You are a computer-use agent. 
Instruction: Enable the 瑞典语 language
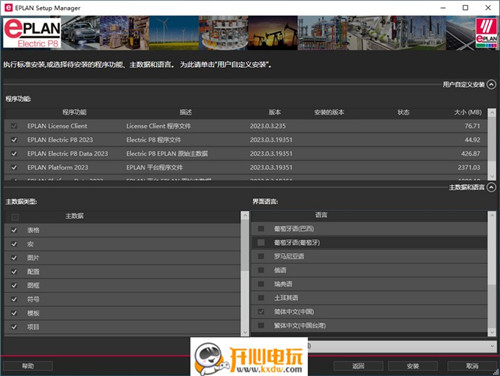[x=261, y=284]
